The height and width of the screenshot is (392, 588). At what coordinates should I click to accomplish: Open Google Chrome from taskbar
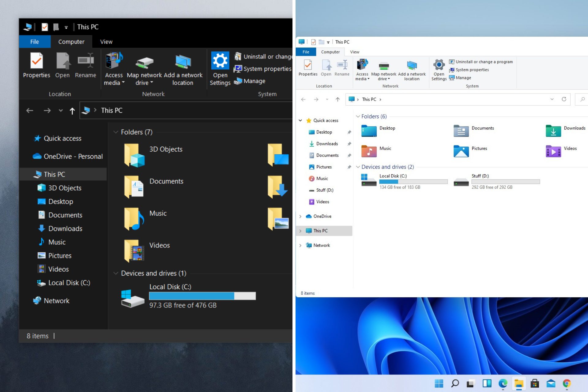567,383
